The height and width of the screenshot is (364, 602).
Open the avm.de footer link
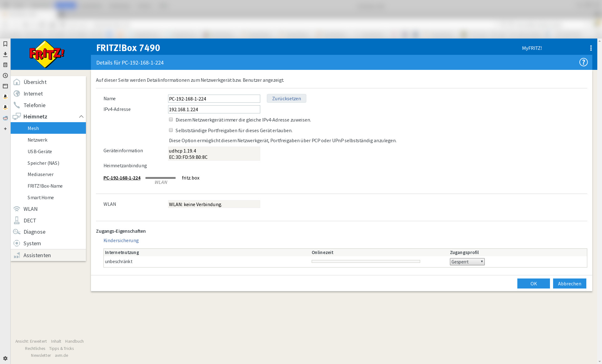coord(61,356)
